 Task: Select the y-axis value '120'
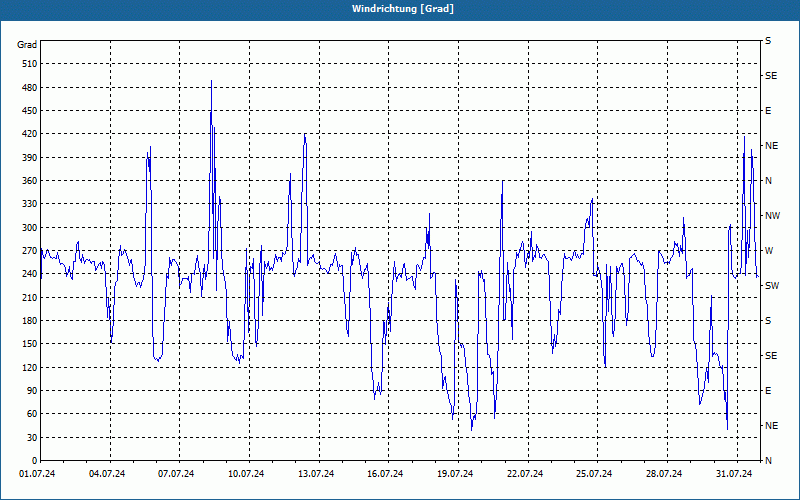click(x=30, y=367)
